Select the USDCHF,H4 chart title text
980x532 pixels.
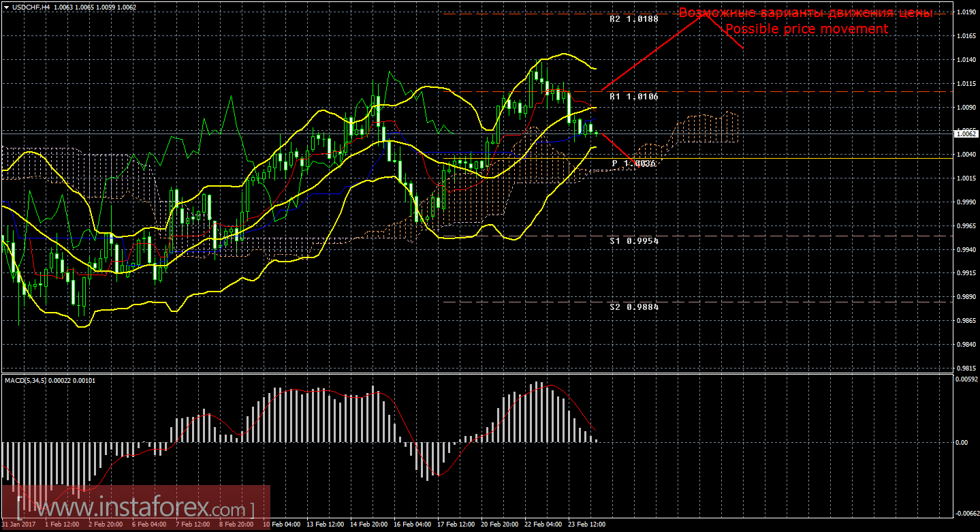tap(30, 6)
